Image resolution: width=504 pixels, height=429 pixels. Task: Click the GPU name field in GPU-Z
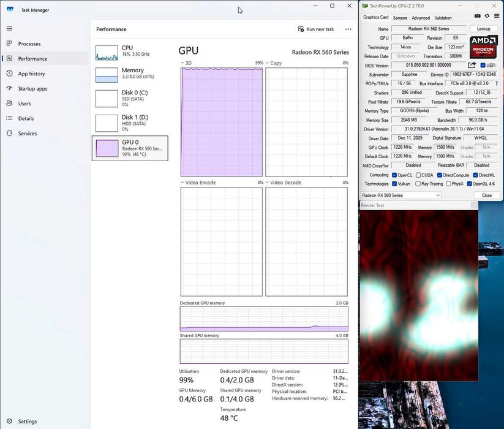click(x=429, y=29)
